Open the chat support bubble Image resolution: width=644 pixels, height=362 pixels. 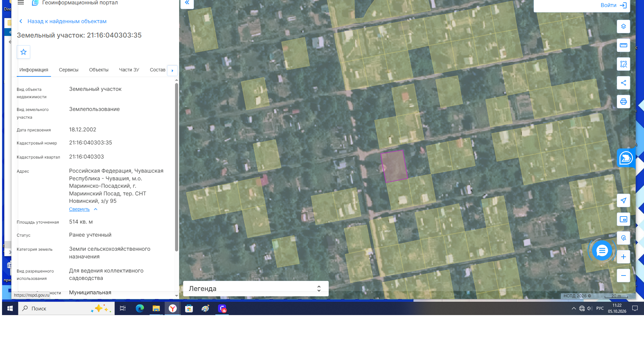coord(602,250)
